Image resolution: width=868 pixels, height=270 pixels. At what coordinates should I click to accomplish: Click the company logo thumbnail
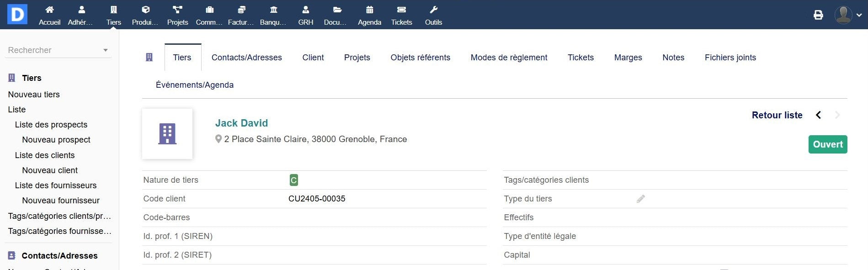tap(167, 134)
